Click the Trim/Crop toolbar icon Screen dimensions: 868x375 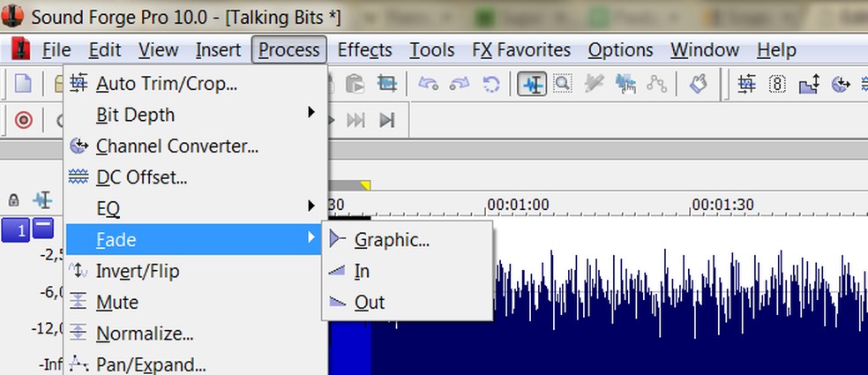[x=387, y=84]
